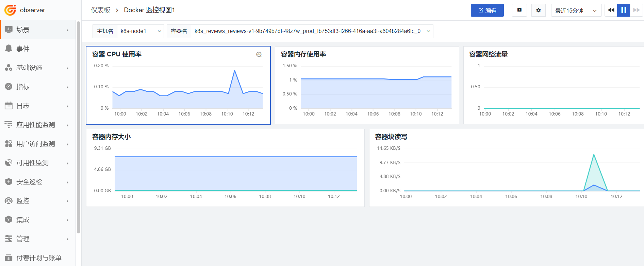This screenshot has height=266, width=644.
Task: Open the 最近15分钟 time range dropdown
Action: pyautogui.click(x=576, y=10)
